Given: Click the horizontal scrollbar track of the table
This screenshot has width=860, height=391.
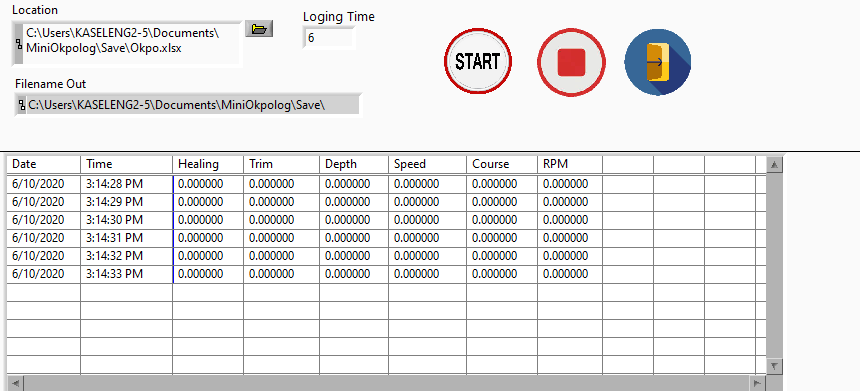Looking at the screenshot, I should coord(387,383).
